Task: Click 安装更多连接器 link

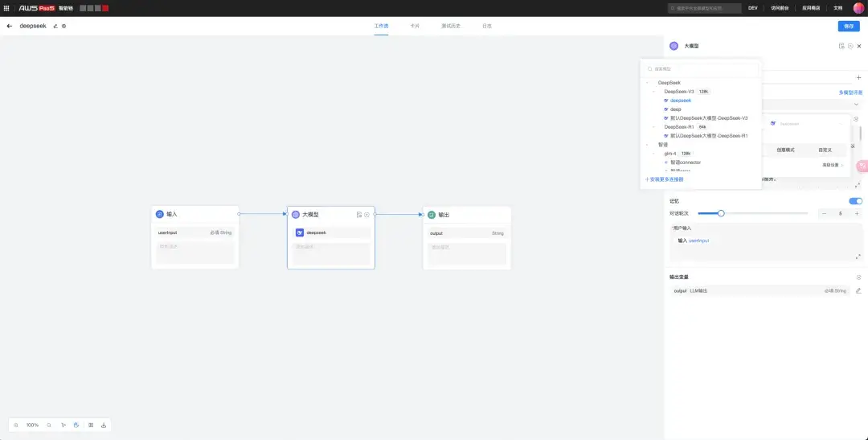Action: (x=665, y=179)
